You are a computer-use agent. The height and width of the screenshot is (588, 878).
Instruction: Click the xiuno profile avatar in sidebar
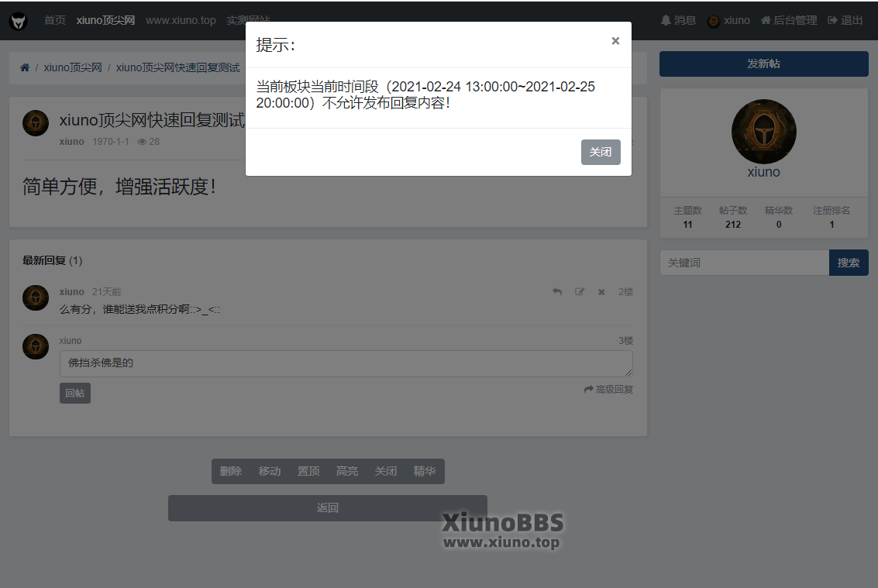point(763,132)
